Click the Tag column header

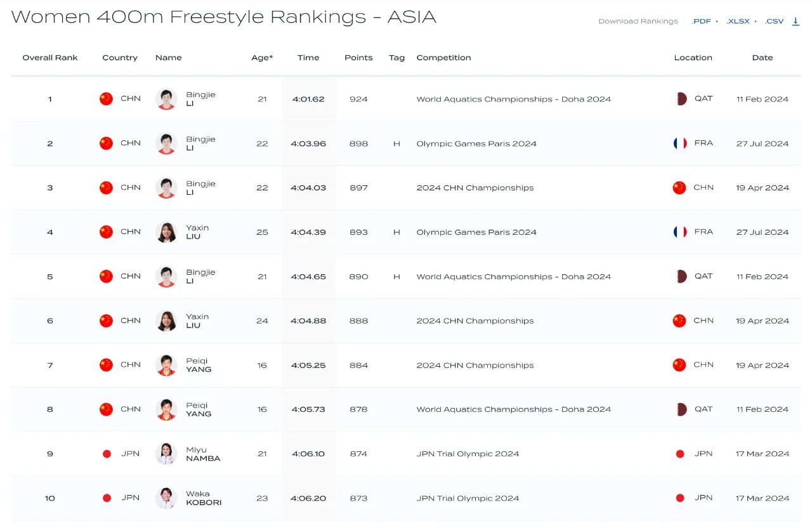point(396,58)
